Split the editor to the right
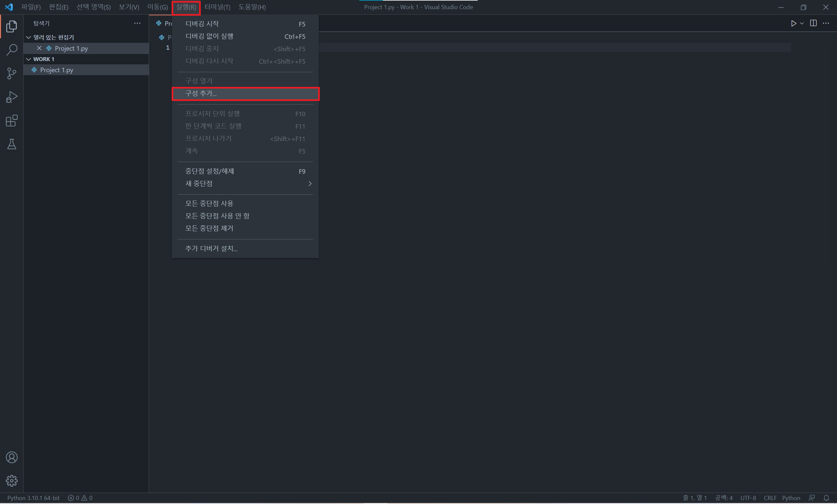This screenshot has height=504, width=837. [x=813, y=23]
